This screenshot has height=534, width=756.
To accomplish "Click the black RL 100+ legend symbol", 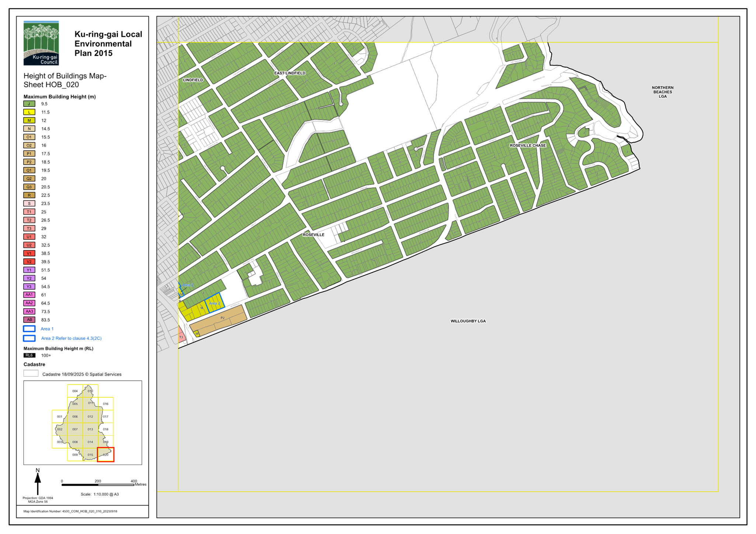I will pyautogui.click(x=29, y=355).
